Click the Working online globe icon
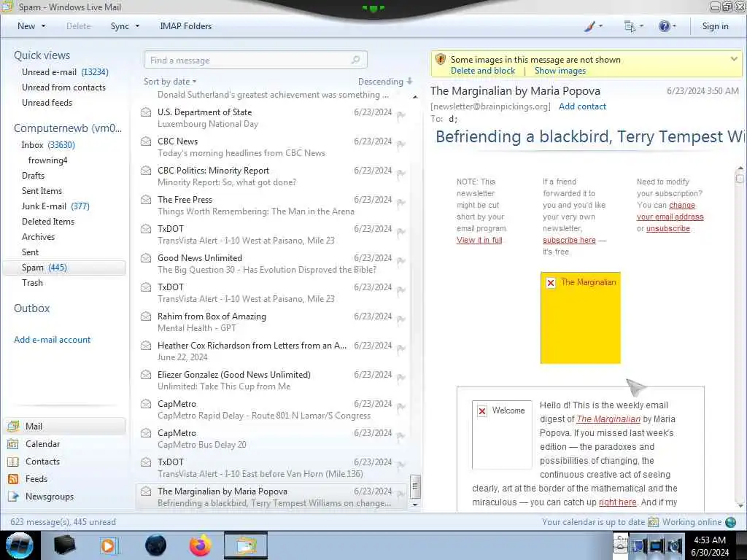747x560 pixels. click(731, 522)
